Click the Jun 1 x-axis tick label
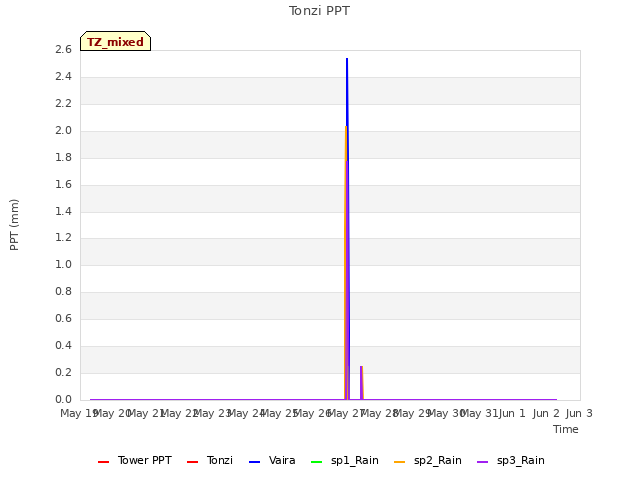 [x=512, y=413]
